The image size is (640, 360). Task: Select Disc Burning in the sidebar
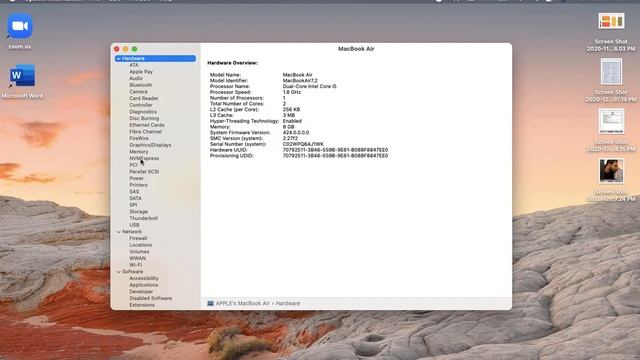pyautogui.click(x=144, y=118)
